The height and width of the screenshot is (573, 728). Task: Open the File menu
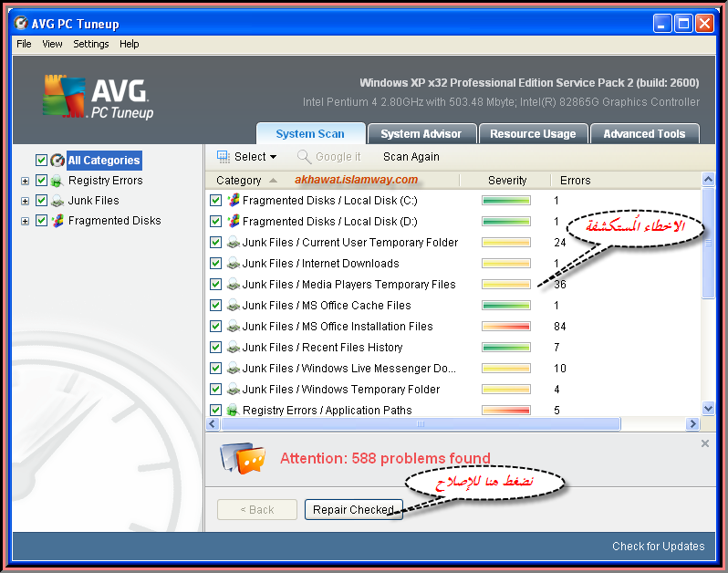24,44
